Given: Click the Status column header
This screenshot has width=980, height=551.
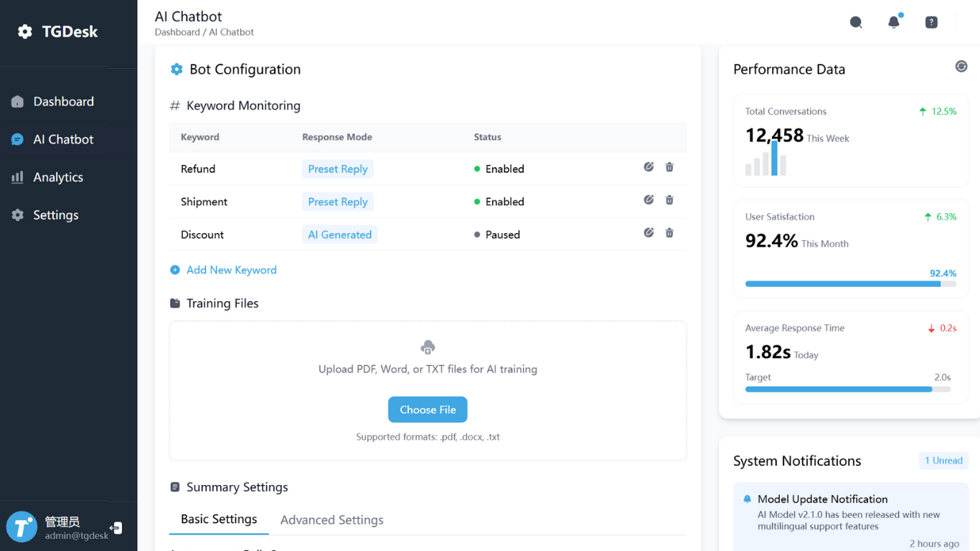Looking at the screenshot, I should (487, 137).
